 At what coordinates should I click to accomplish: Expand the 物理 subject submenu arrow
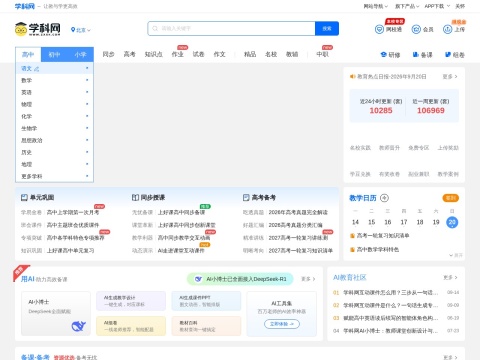[87, 104]
